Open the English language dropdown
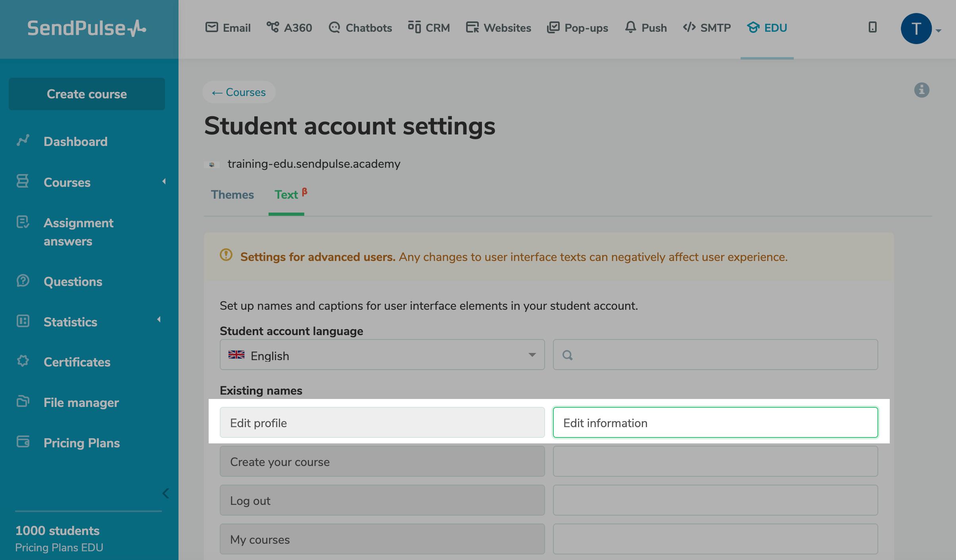 (x=382, y=355)
